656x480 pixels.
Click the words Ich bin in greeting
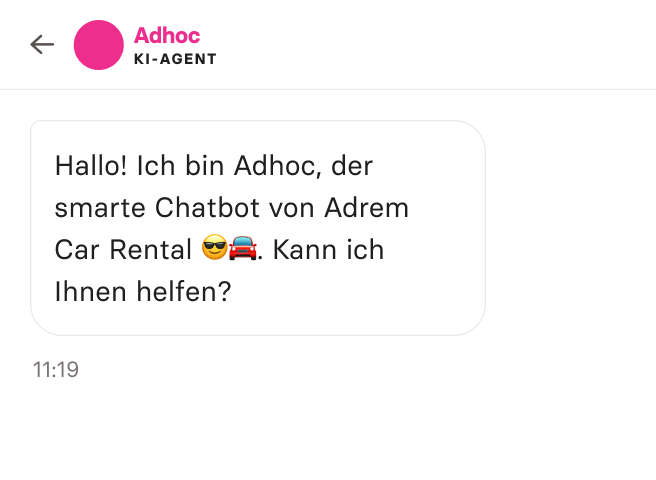point(180,166)
